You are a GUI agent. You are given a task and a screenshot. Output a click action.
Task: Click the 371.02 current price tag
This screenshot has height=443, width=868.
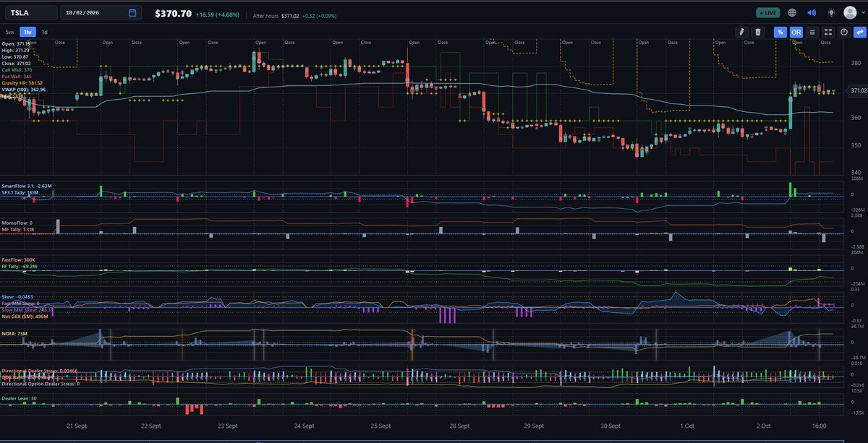(x=859, y=90)
